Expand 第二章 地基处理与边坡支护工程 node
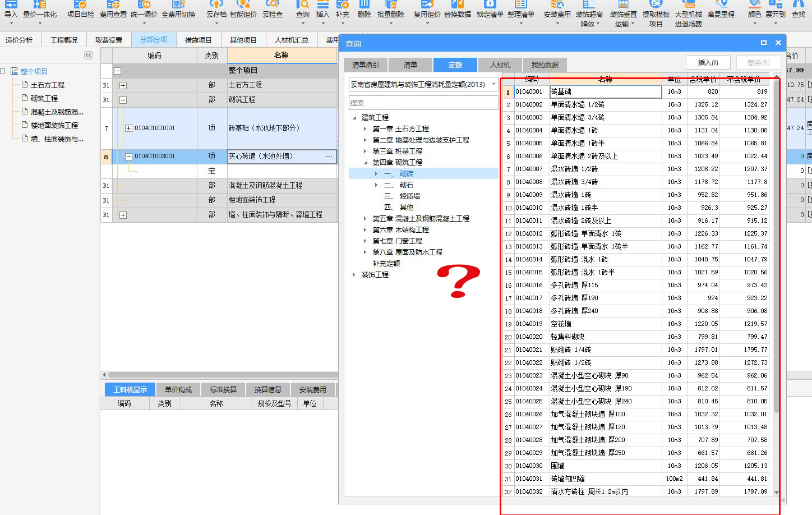 (x=365, y=140)
